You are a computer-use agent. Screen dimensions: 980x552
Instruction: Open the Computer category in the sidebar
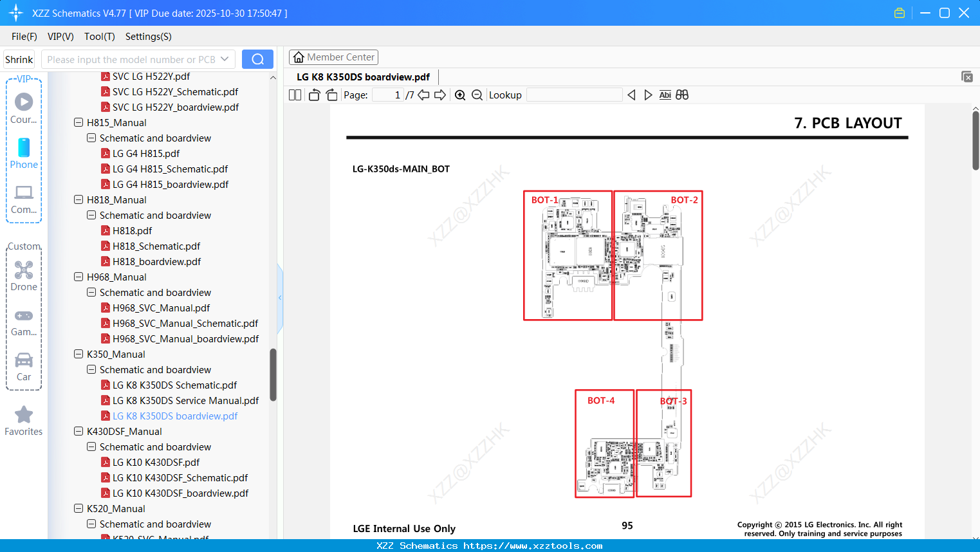coord(24,199)
